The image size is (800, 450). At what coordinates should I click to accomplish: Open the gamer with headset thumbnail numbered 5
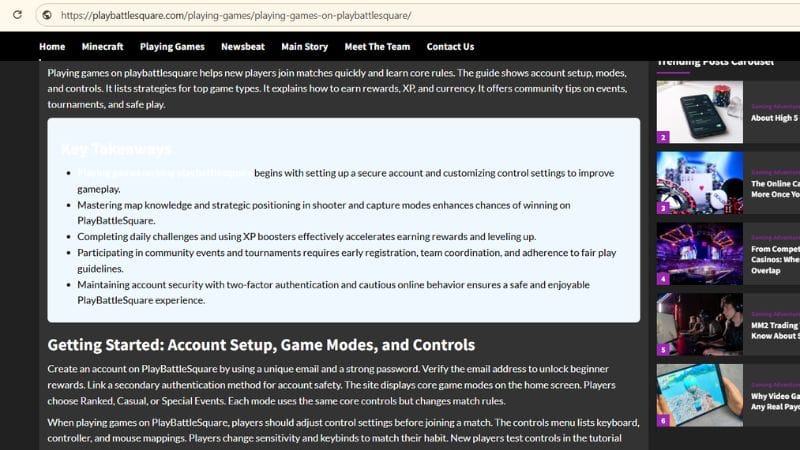[699, 324]
